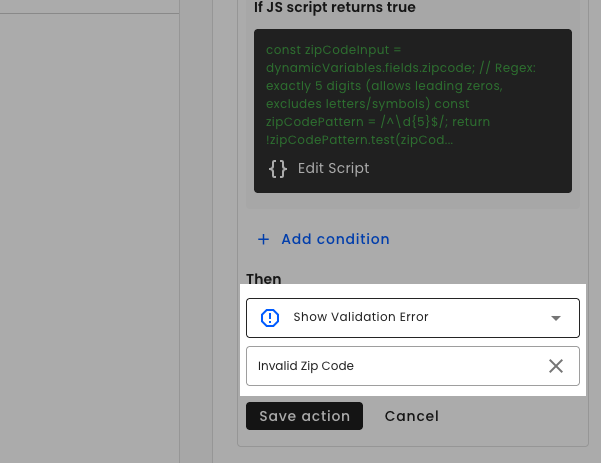Click the truncated !zipCodePattern.test line
This screenshot has height=463, width=601.
360,140
